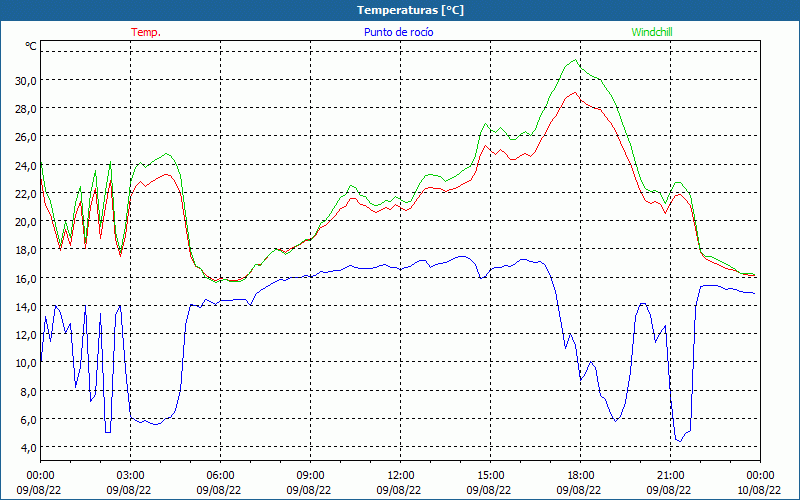Click the Temperaturas [°C] chart title

pyautogui.click(x=410, y=10)
